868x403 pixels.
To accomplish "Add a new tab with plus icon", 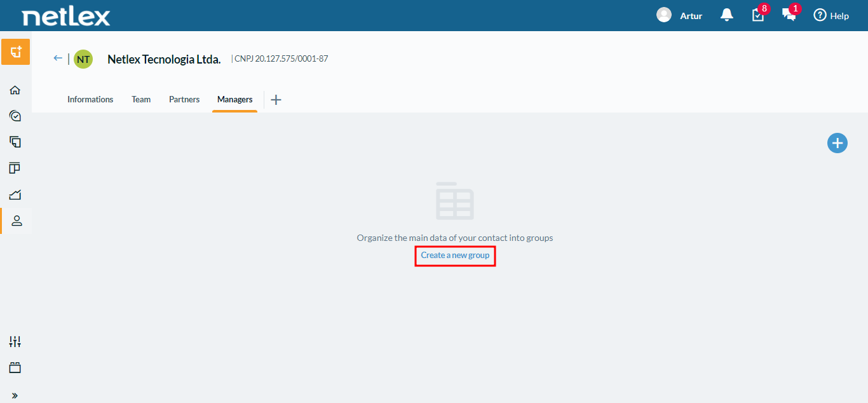I will [276, 100].
